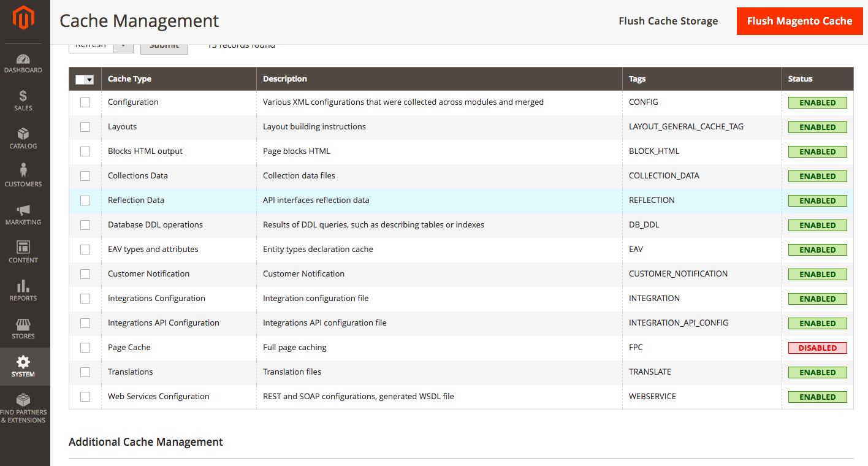Click the REFLECTION tag text

[652, 200]
